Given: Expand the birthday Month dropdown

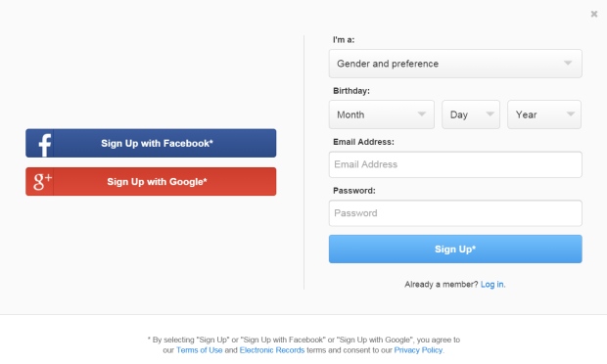Looking at the screenshot, I should [x=381, y=114].
